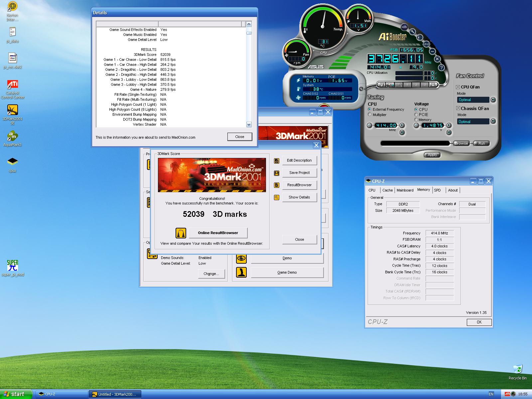Open the AiBooster help question mark icon
Image resolution: width=532 pixels, height=399 pixels.
coord(441,67)
